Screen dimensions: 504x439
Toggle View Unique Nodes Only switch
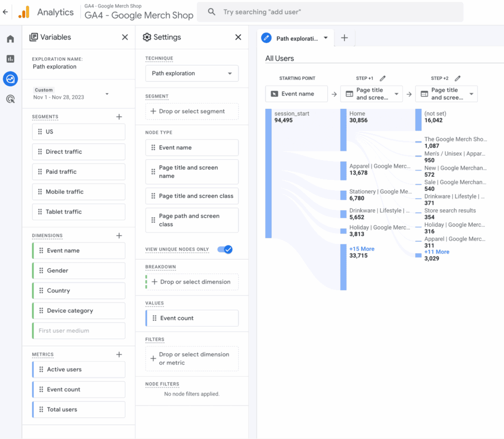click(225, 249)
